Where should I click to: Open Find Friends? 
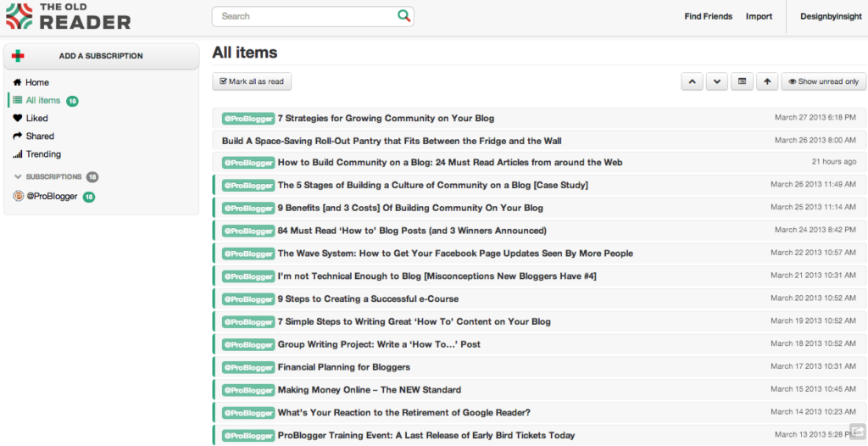click(708, 17)
